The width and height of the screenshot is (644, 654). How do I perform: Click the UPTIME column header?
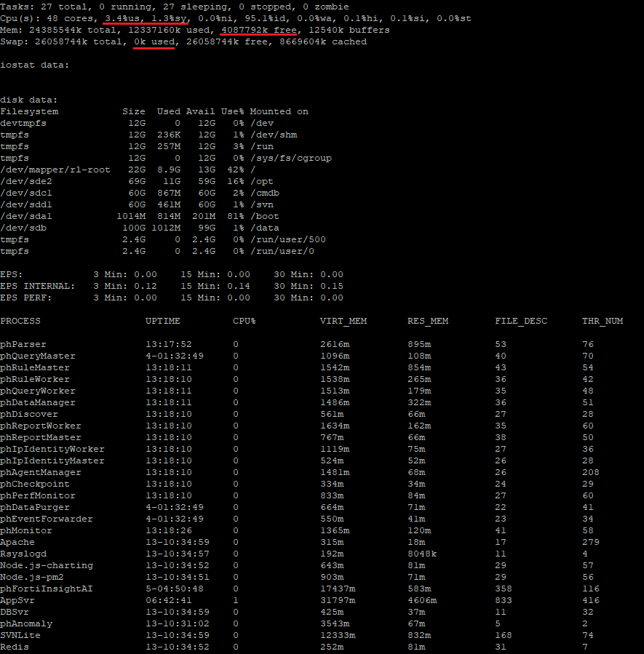click(163, 322)
